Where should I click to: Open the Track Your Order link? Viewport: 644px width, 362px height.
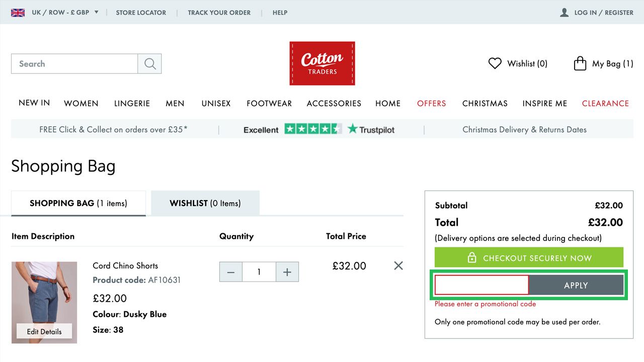[x=219, y=13]
